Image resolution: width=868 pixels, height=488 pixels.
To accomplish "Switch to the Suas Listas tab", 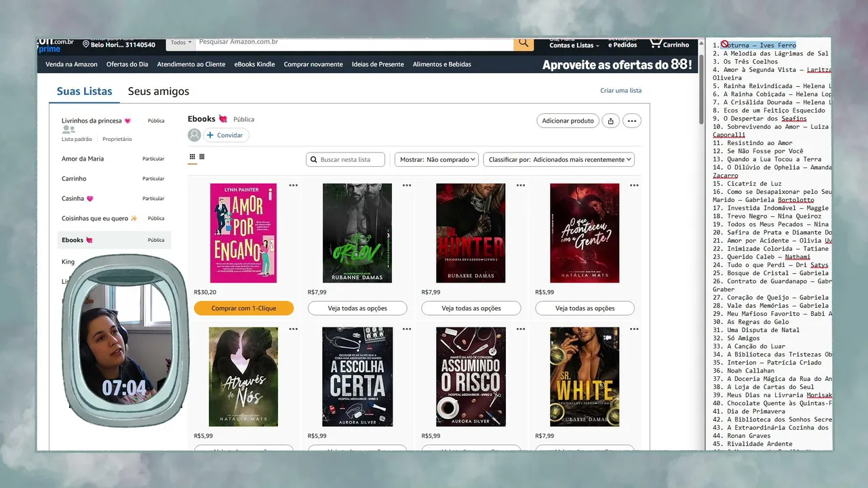I will [x=84, y=91].
